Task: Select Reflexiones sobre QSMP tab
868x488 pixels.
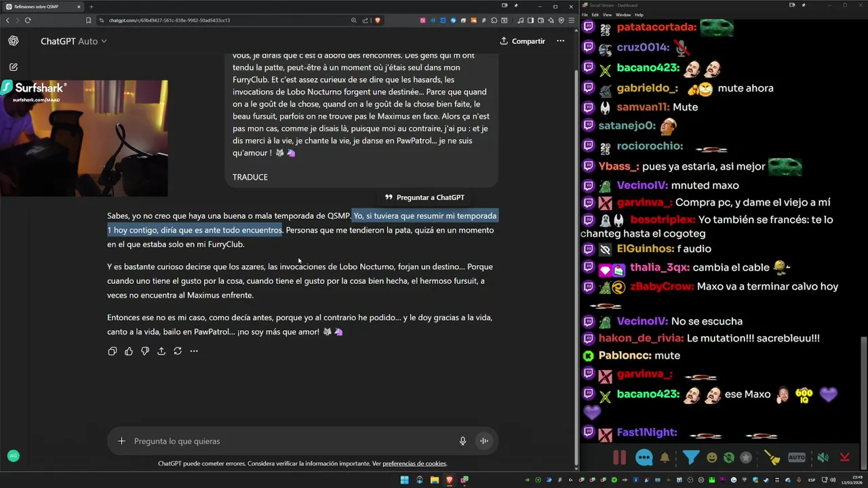Action: click(x=42, y=6)
